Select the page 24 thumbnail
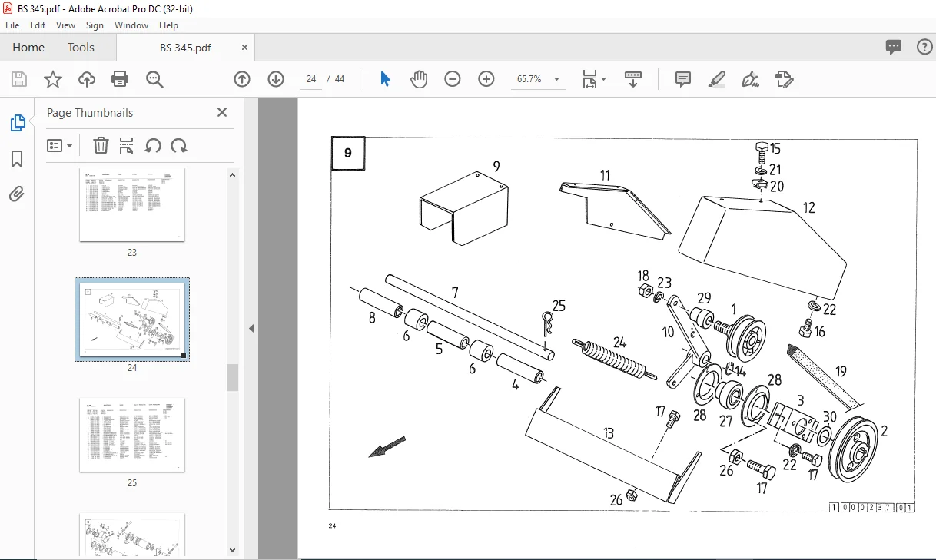936x560 pixels. [132, 320]
